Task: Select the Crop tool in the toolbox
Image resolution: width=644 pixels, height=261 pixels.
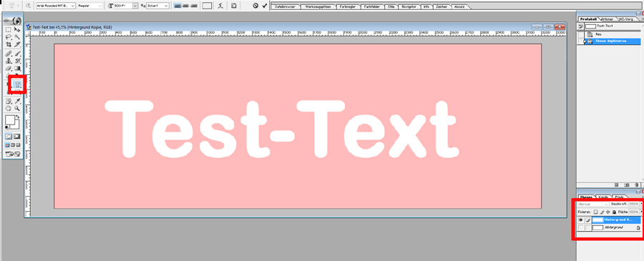Action: (9, 44)
